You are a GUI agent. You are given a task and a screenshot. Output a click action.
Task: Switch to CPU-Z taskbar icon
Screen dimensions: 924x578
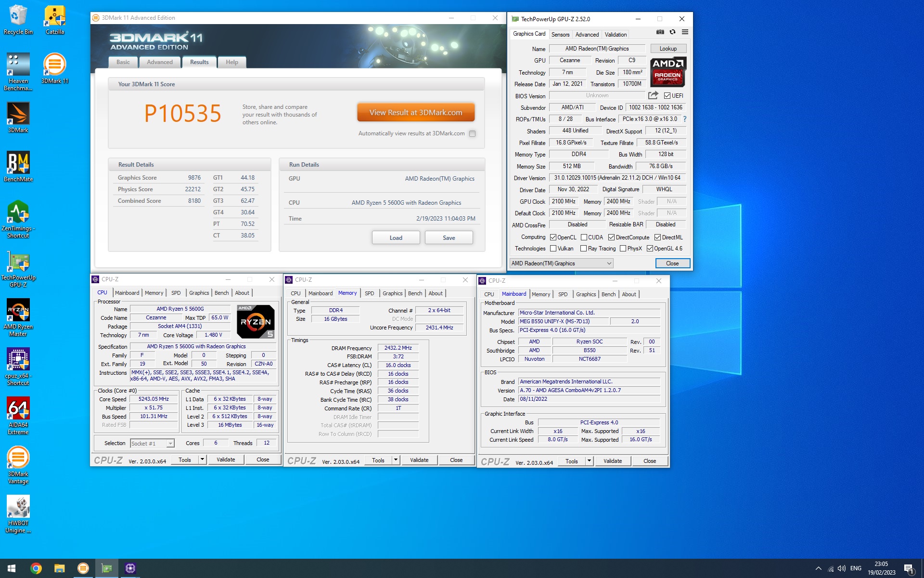click(130, 568)
